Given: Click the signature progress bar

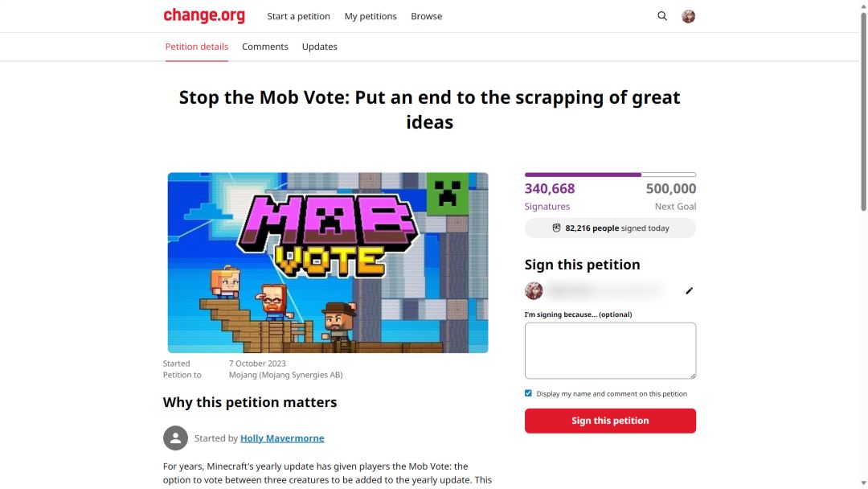Looking at the screenshot, I should click(x=610, y=175).
